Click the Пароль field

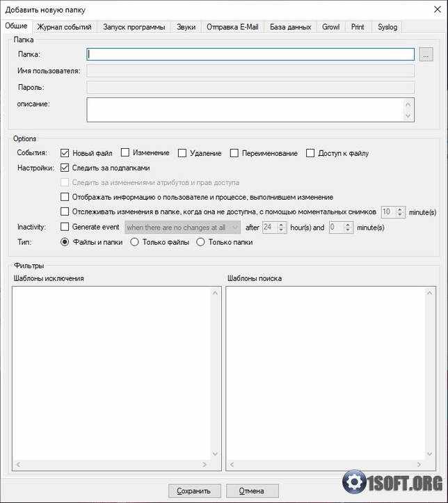click(250, 88)
